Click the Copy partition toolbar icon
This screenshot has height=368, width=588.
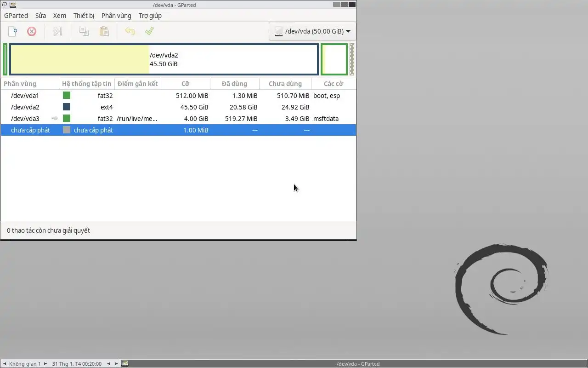pyautogui.click(x=84, y=31)
